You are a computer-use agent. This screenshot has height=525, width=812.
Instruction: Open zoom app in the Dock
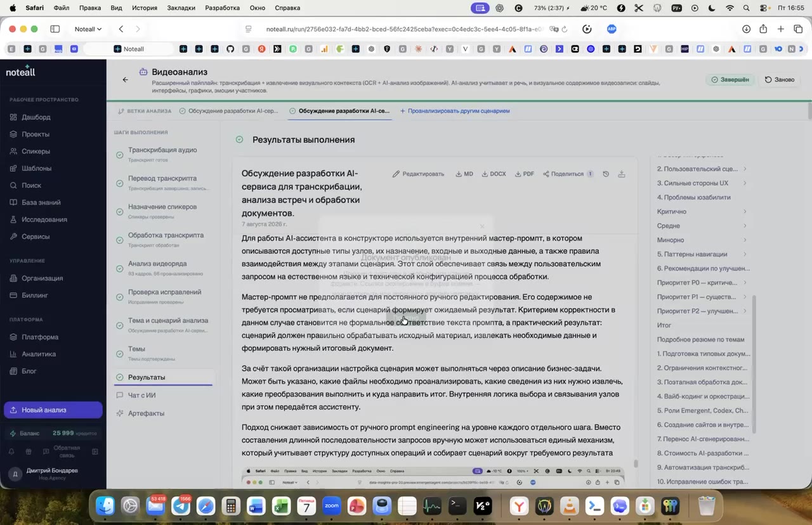(331, 506)
